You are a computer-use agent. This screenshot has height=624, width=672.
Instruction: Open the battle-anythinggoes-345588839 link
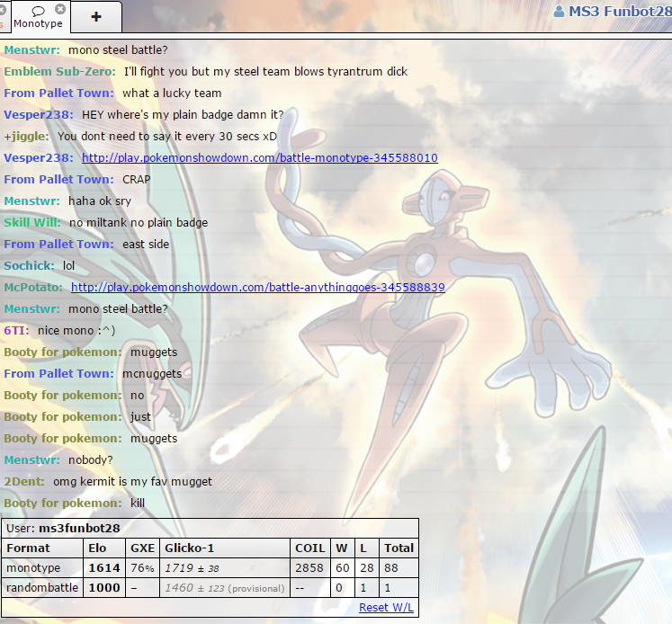[258, 288]
